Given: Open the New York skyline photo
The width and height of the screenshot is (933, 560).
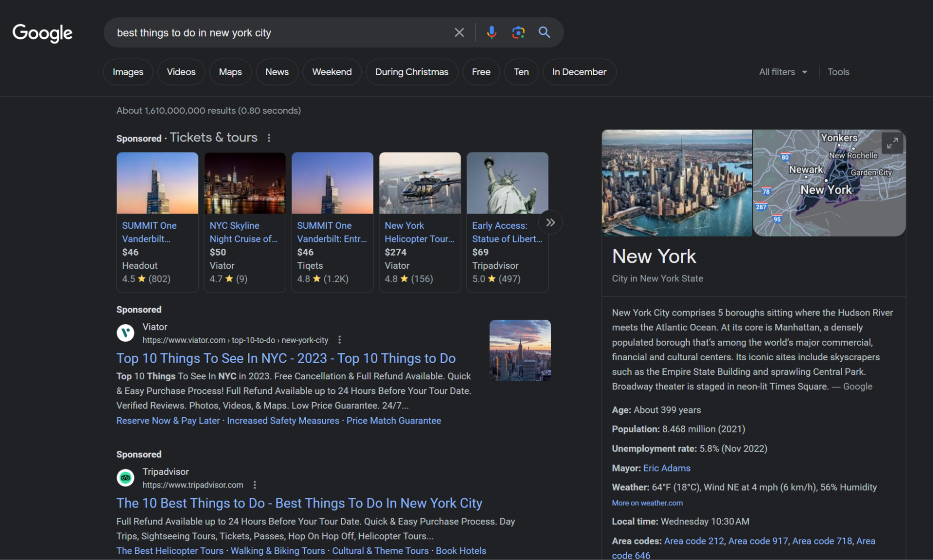Looking at the screenshot, I should 677,183.
